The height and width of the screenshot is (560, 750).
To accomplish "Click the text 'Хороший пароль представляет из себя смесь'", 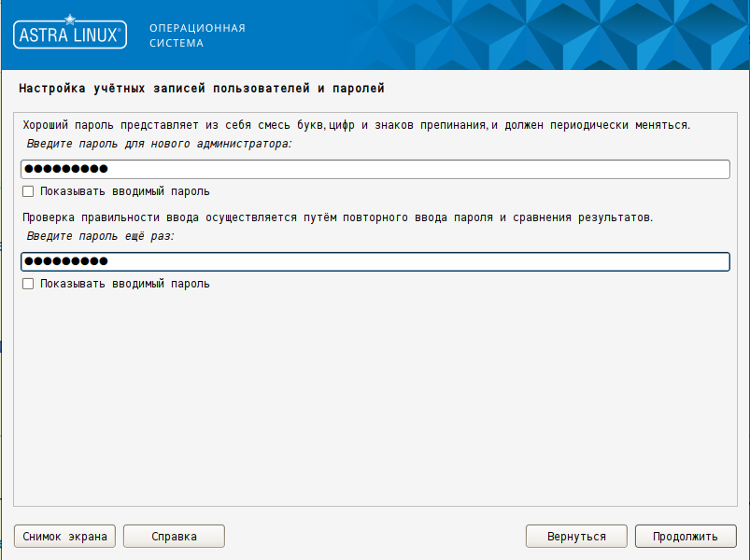I will [x=156, y=125].
